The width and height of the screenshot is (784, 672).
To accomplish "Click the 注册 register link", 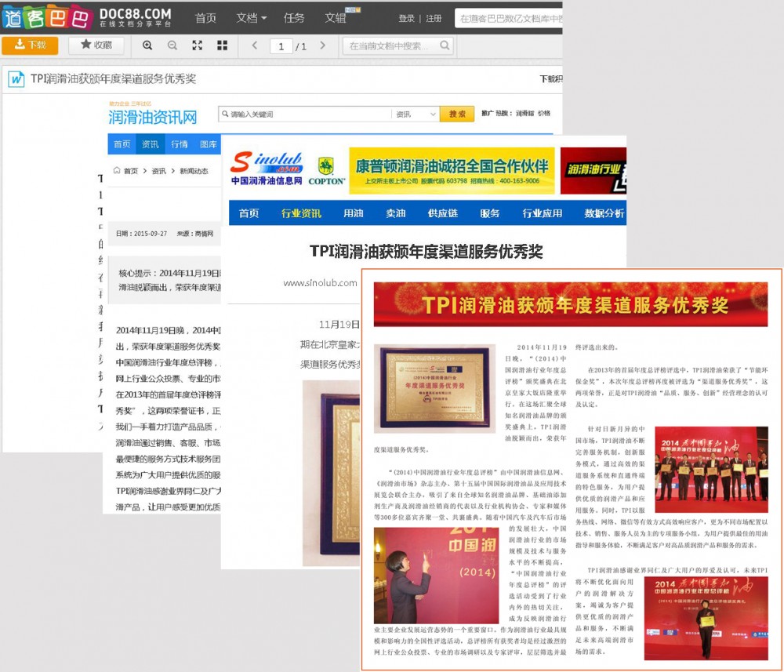I will point(434,18).
